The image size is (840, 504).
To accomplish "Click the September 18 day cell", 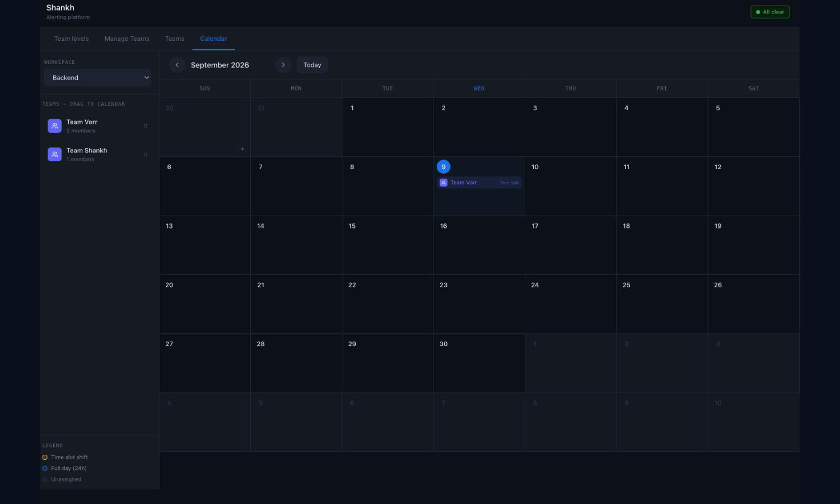I will (x=662, y=245).
